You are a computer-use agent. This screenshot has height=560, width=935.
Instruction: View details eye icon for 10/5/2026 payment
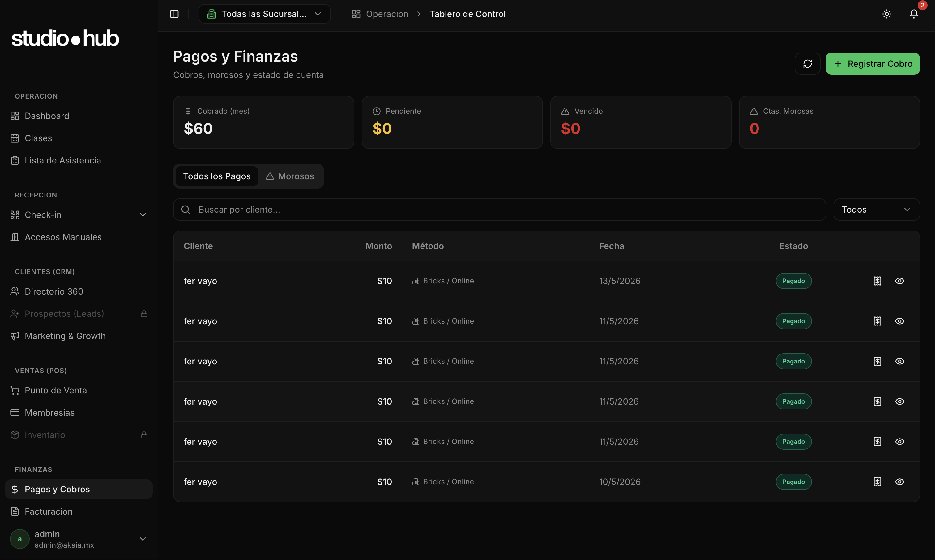coord(899,482)
